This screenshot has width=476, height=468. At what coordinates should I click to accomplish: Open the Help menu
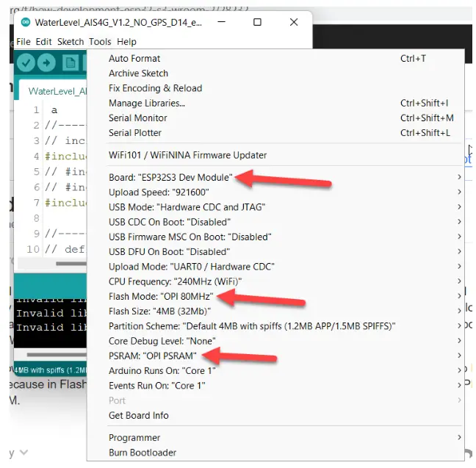[x=126, y=42]
